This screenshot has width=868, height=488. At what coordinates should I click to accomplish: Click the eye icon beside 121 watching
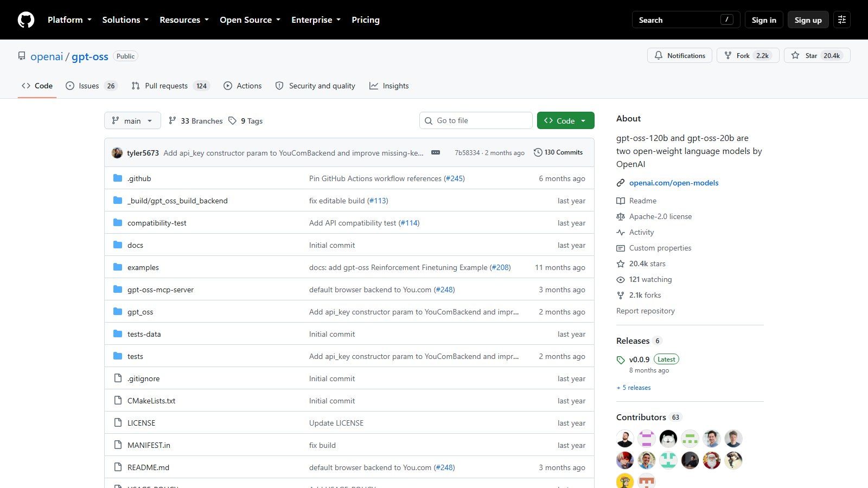point(621,279)
